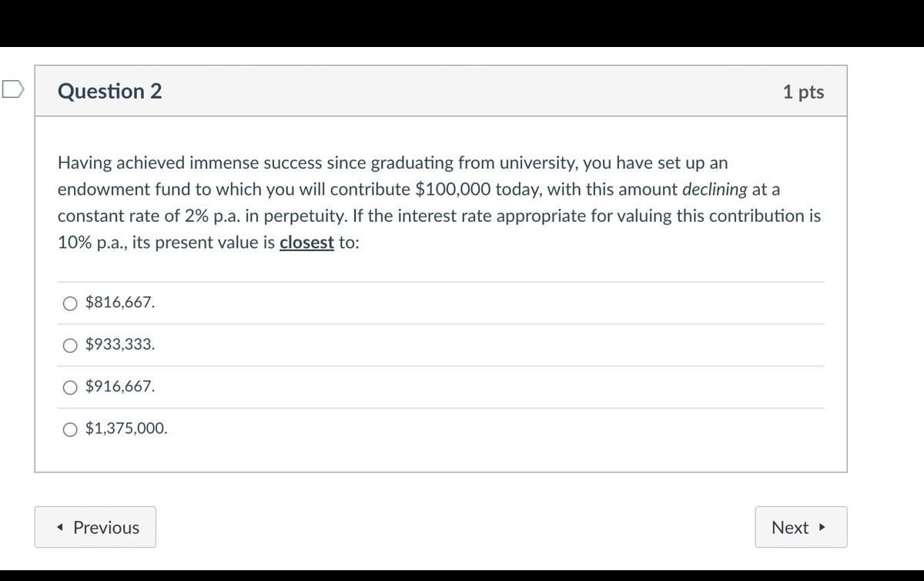The height and width of the screenshot is (581, 924).
Task: Click the radio circle next to $933,333
Action: (x=69, y=344)
